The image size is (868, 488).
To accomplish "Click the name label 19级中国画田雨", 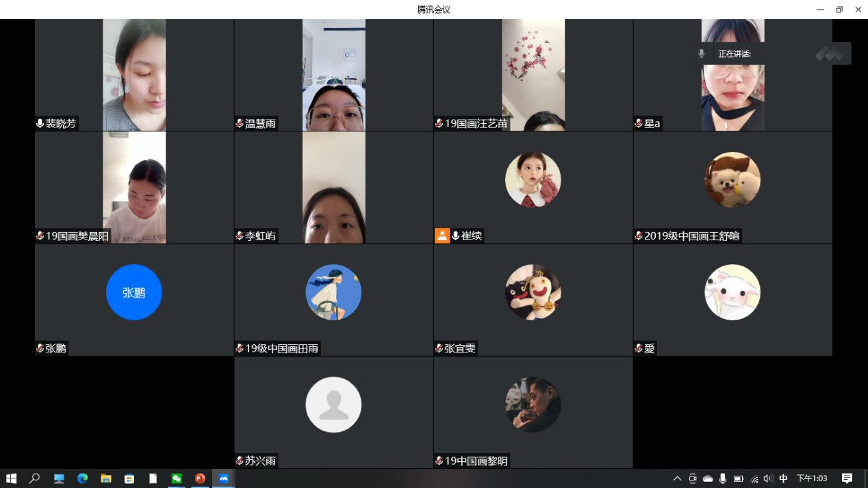I will [282, 348].
